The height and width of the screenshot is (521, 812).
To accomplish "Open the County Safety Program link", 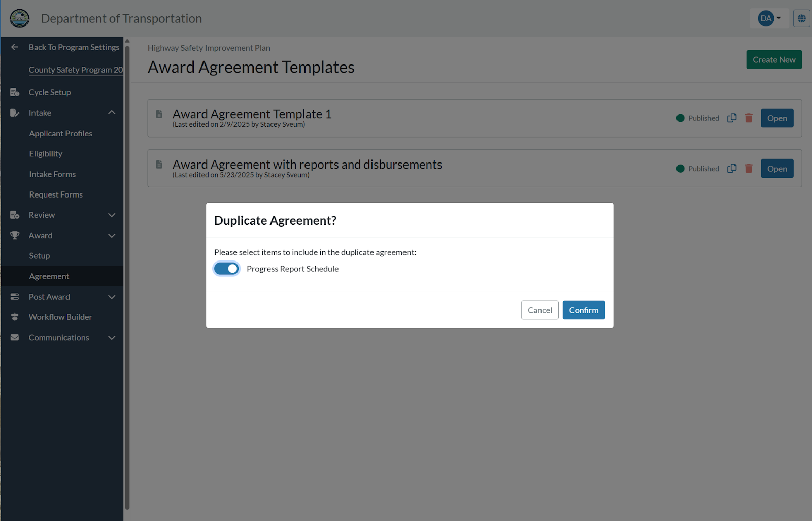I will pos(76,70).
